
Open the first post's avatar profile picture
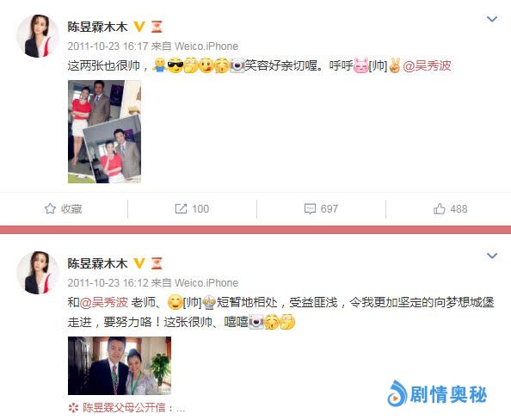[38, 36]
